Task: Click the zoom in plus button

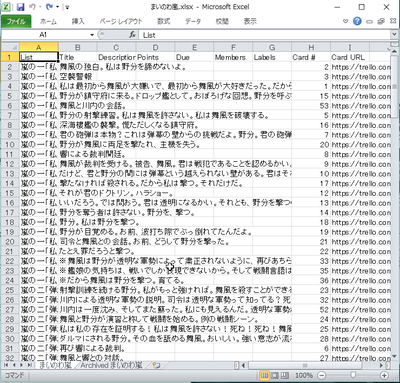Action: 384,376
